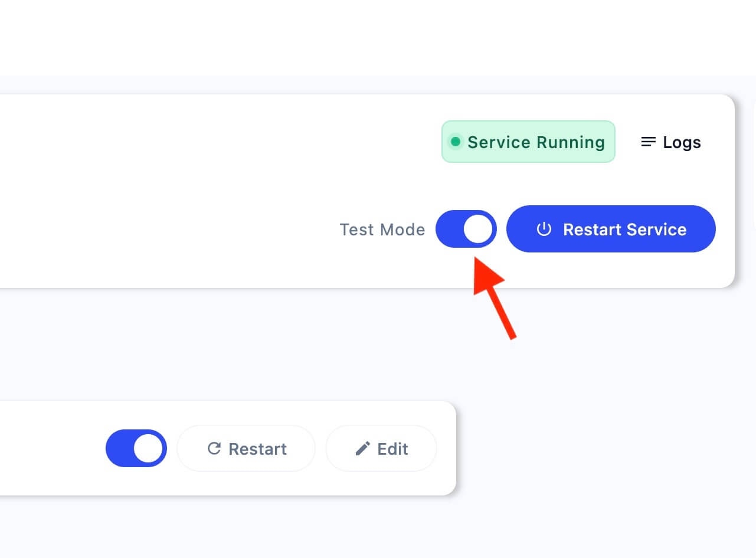Screen dimensions: 756x558
Task: Click the list-lines icon beside the Logs label
Action: click(647, 142)
